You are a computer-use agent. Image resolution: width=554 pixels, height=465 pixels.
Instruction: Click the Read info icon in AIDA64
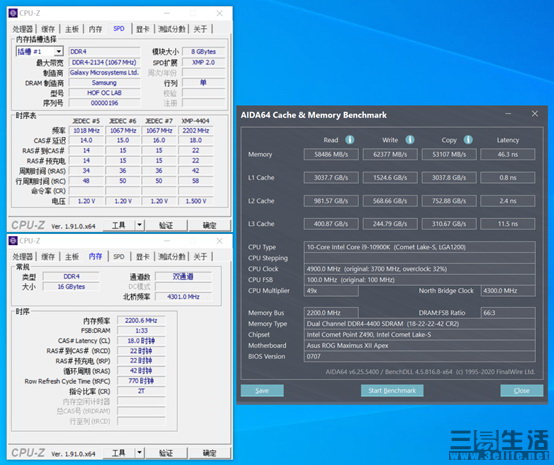tap(349, 140)
